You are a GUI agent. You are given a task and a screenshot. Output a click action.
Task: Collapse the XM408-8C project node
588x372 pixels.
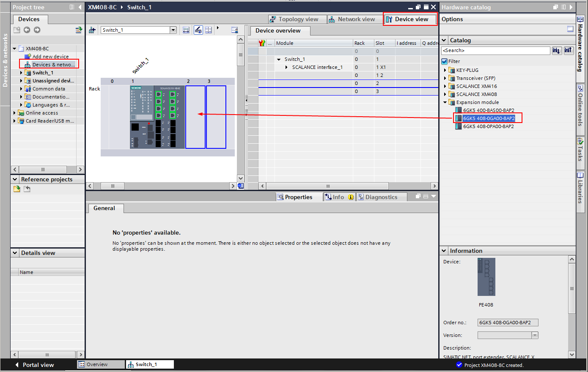click(x=14, y=49)
